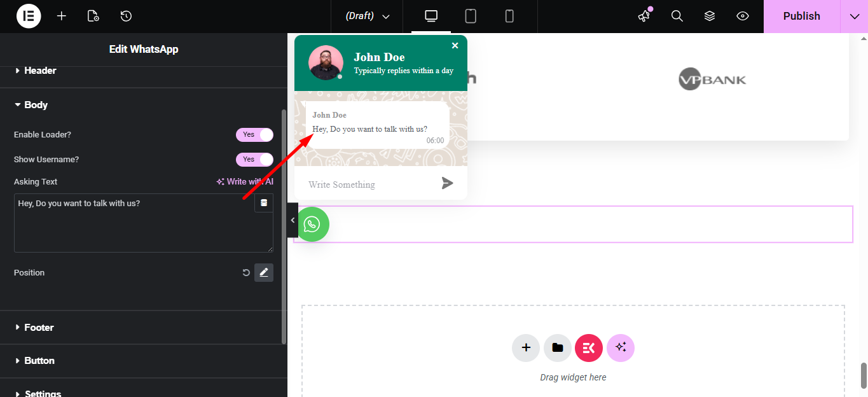Screen dimensions: 868x397
Task: Click the pink ElementsKit widget icon
Action: pyautogui.click(x=588, y=347)
